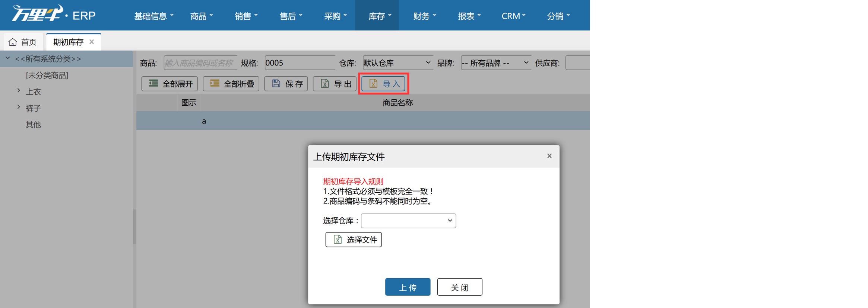
Task: Open the 选择仓库 dropdown in dialog
Action: [x=408, y=221]
